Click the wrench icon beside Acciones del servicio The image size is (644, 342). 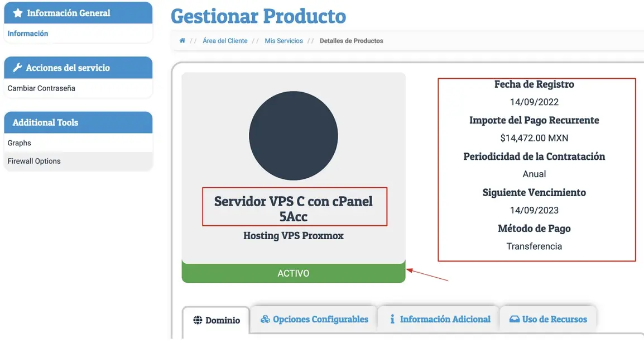[17, 68]
